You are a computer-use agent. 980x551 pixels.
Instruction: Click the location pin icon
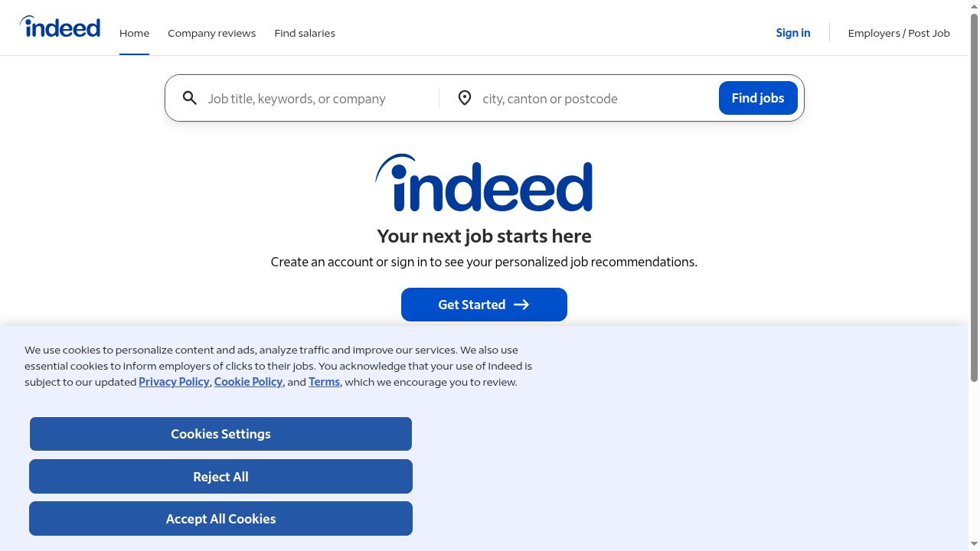click(464, 98)
